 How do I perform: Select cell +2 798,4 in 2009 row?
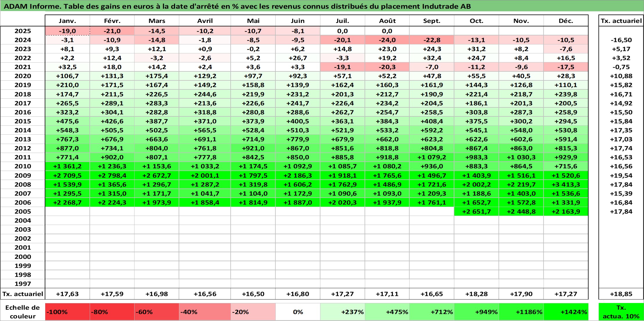point(112,176)
